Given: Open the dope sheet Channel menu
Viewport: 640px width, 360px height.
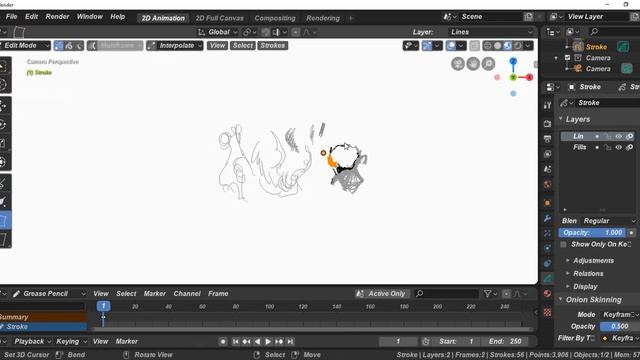Looking at the screenshot, I should (187, 293).
